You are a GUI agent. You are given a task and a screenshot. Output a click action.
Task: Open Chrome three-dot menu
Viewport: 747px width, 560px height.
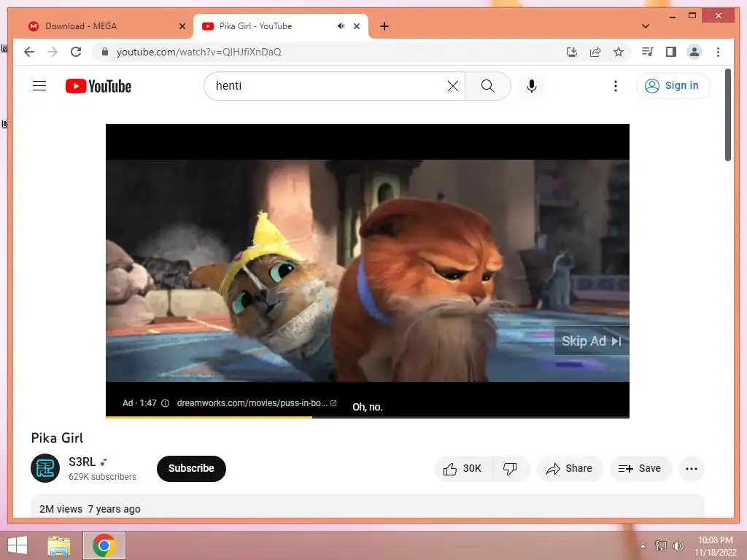click(x=718, y=52)
